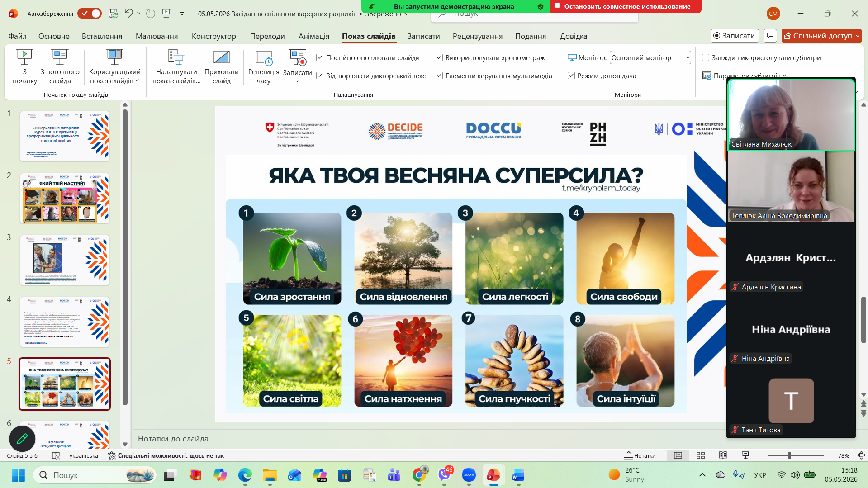Image resolution: width=868 pixels, height=488 pixels.
Task: Open accessibility checker status message
Action: tap(166, 455)
